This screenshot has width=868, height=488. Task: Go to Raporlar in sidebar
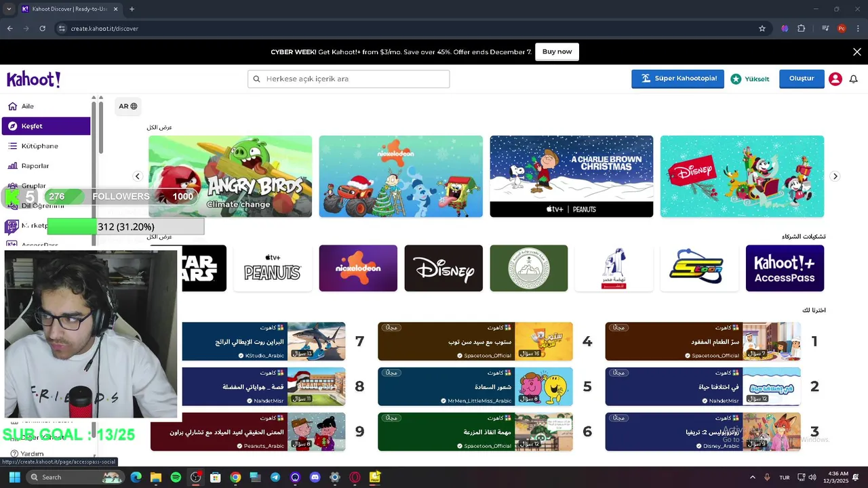(x=46, y=165)
